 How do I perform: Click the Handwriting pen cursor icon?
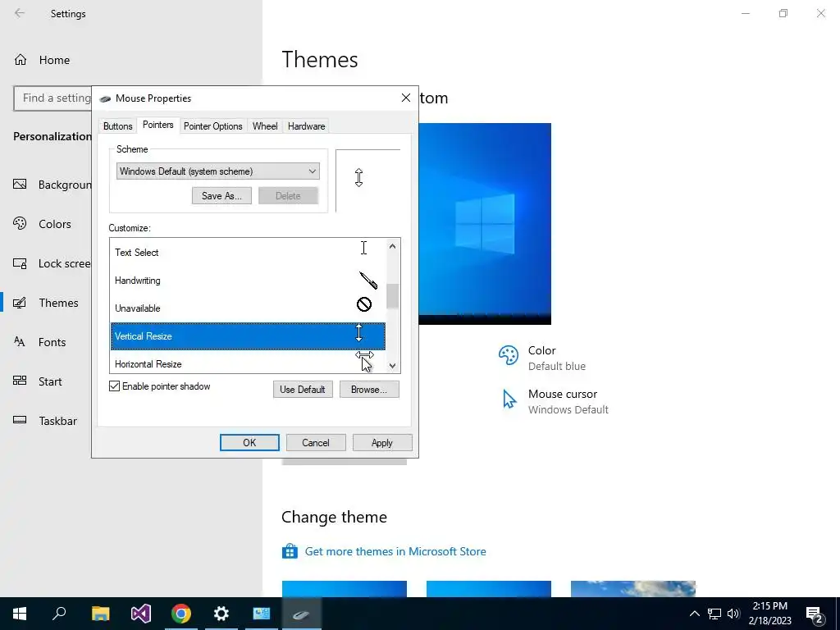point(368,280)
